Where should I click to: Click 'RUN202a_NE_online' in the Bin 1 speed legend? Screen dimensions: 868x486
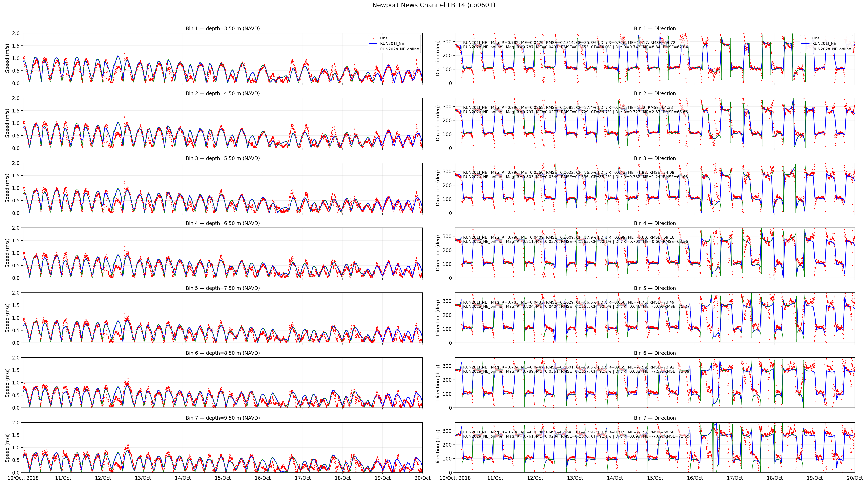point(400,49)
